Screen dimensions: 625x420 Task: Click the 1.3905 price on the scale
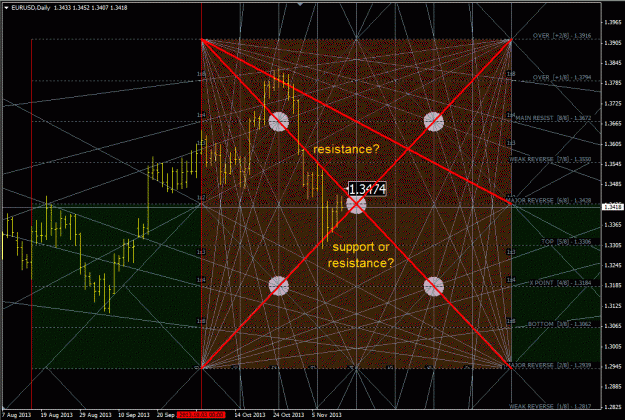pos(613,43)
